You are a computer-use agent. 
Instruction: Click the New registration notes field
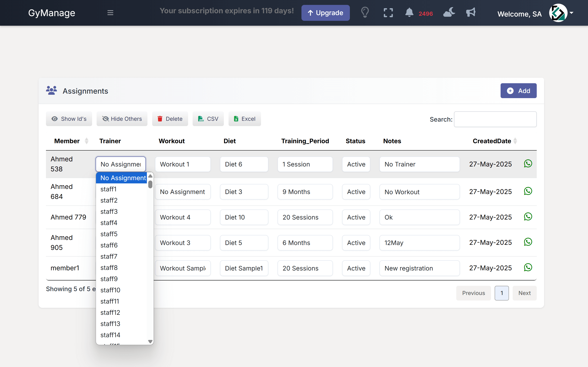click(419, 268)
